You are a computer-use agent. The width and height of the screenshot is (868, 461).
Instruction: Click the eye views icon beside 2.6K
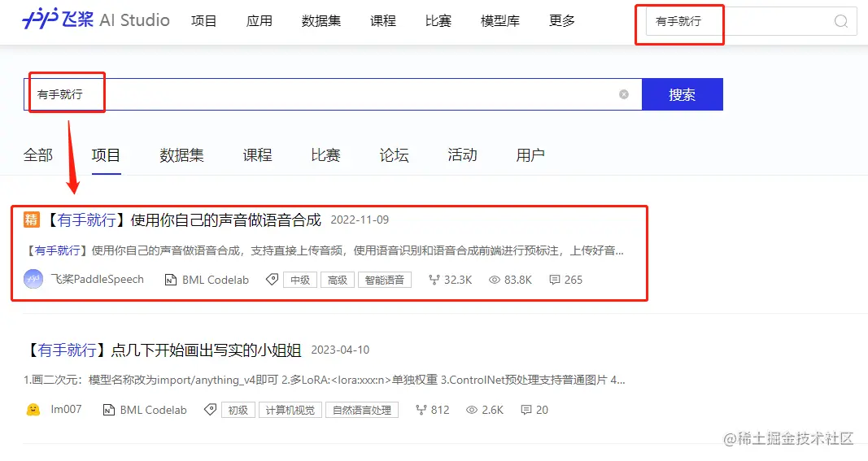click(472, 410)
